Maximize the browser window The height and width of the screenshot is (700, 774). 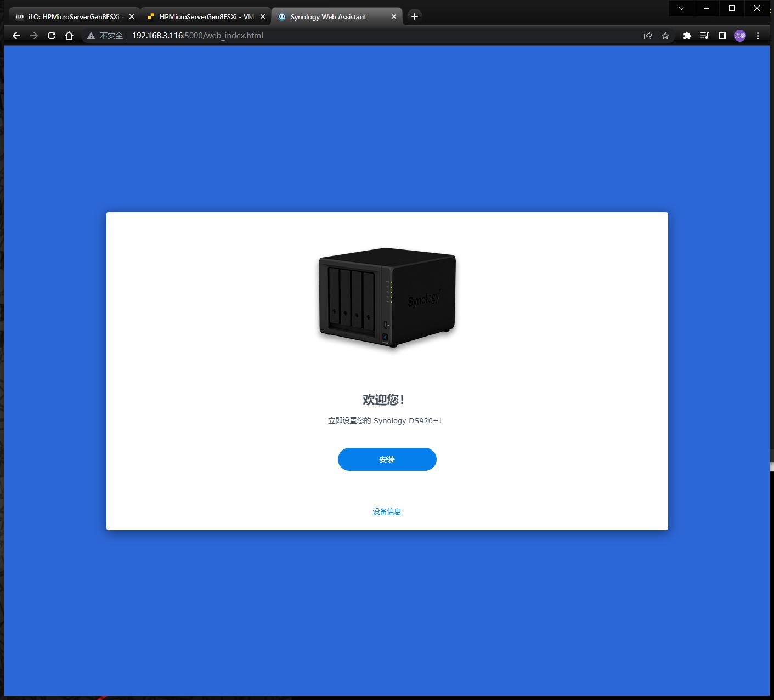pos(732,8)
